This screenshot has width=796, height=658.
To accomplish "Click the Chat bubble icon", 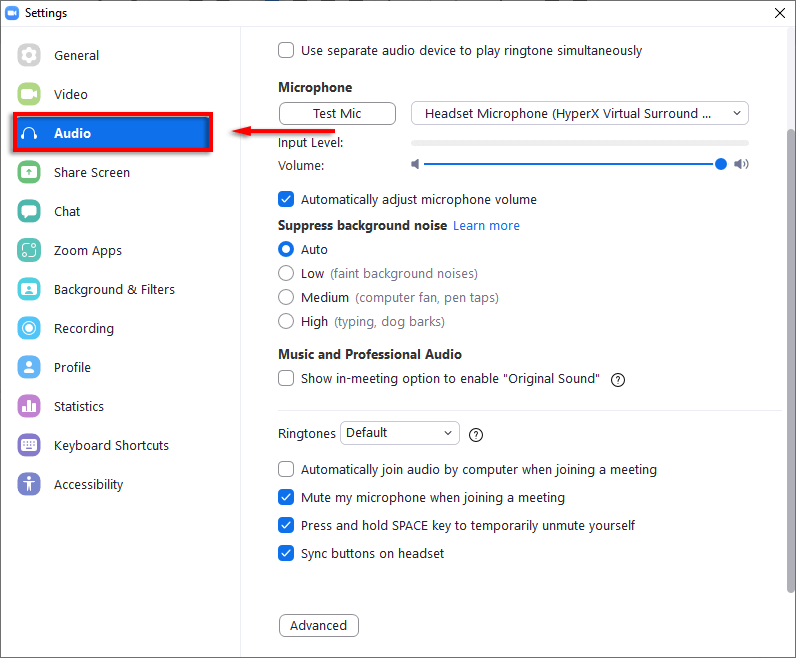I will pyautogui.click(x=29, y=211).
